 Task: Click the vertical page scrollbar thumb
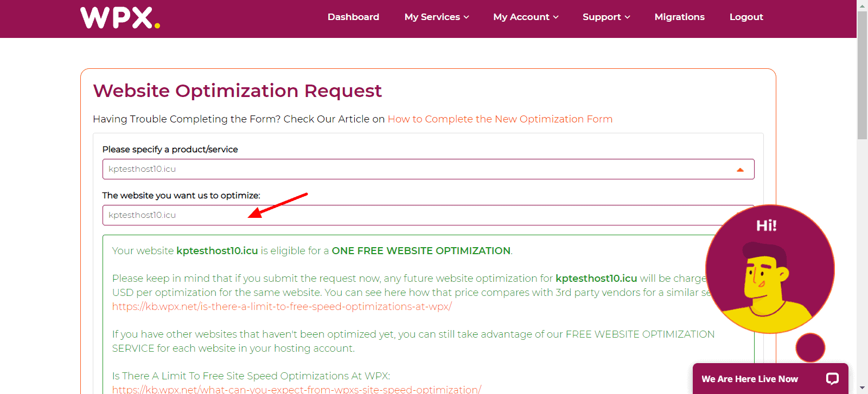862,76
